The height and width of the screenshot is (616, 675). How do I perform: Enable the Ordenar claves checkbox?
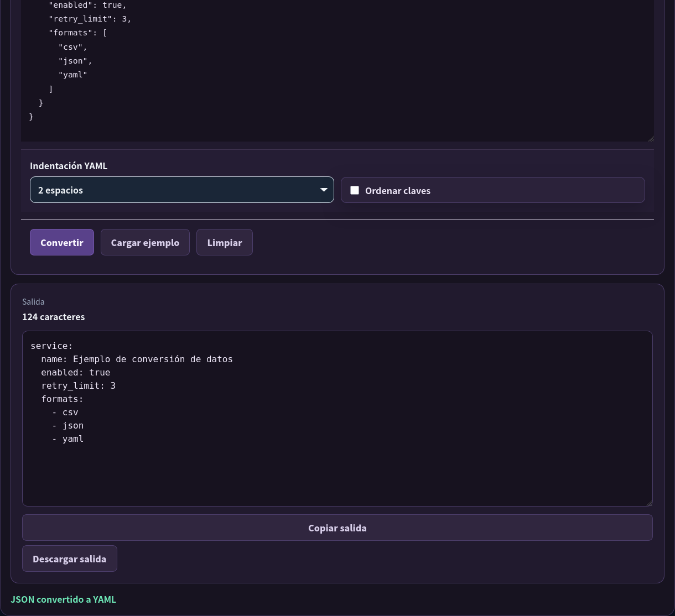[x=355, y=190]
